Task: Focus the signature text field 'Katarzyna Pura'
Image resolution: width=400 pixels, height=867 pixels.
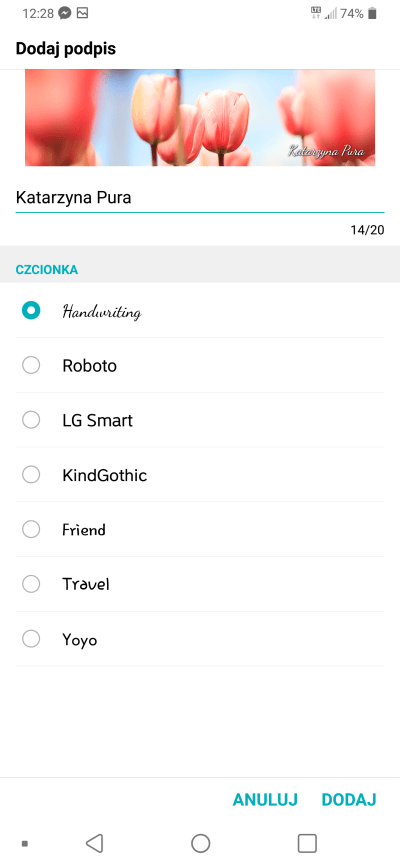Action: pyautogui.click(x=200, y=198)
